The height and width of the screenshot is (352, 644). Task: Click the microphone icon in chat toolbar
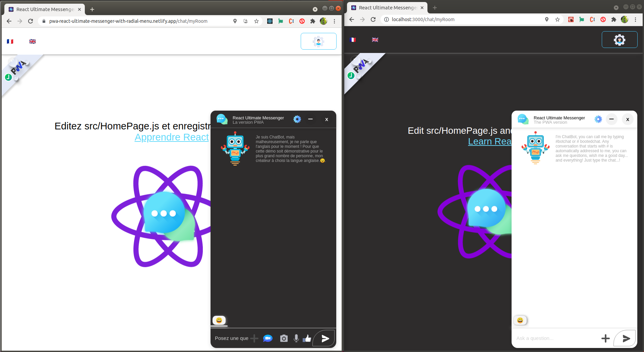click(x=296, y=338)
